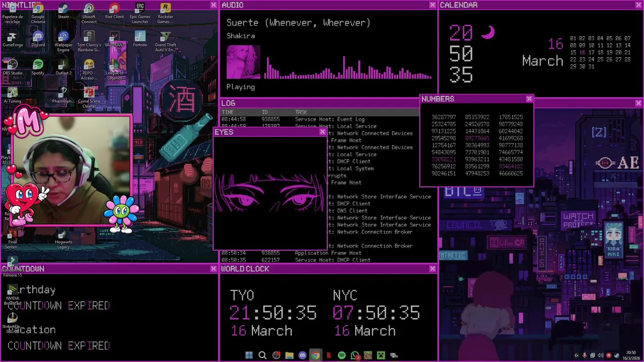Click the March month label in CALENDAR
This screenshot has height=362, width=644.
tap(542, 61)
